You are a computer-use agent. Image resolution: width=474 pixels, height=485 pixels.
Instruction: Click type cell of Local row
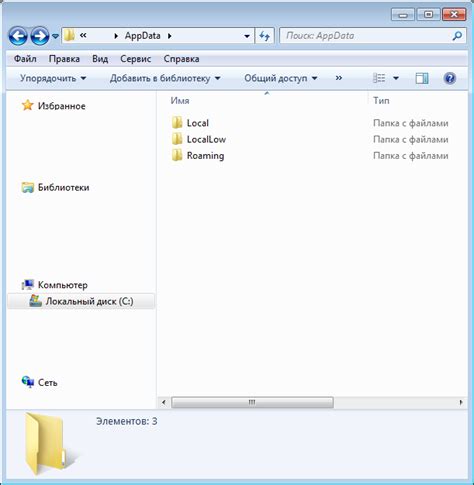(x=410, y=123)
